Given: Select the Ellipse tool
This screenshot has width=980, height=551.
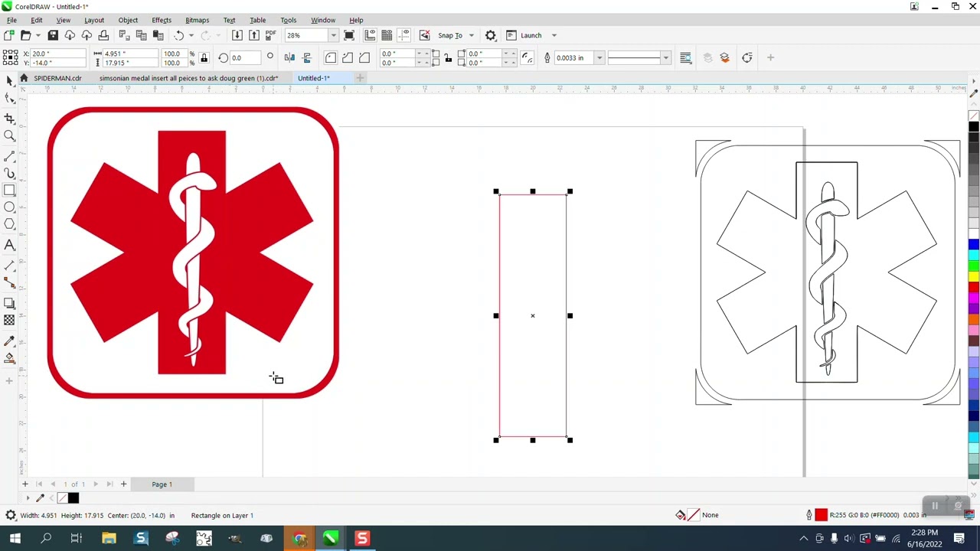Looking at the screenshot, I should coord(9,207).
